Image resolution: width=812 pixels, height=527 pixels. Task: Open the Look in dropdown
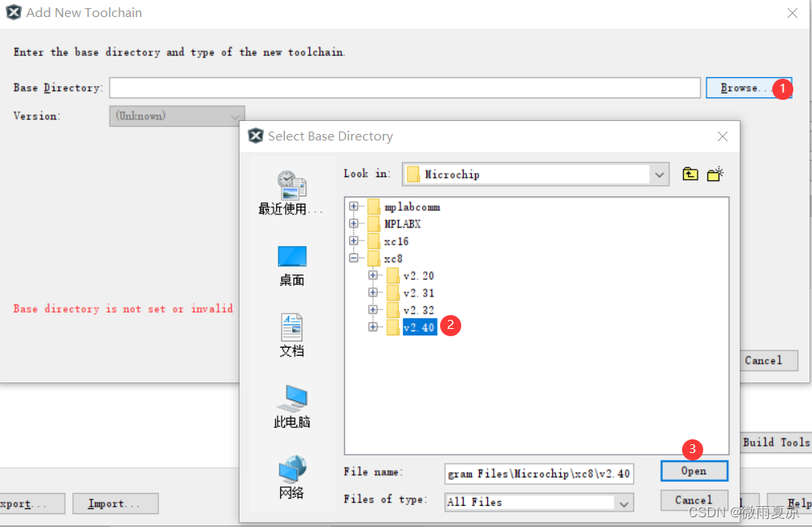[659, 175]
